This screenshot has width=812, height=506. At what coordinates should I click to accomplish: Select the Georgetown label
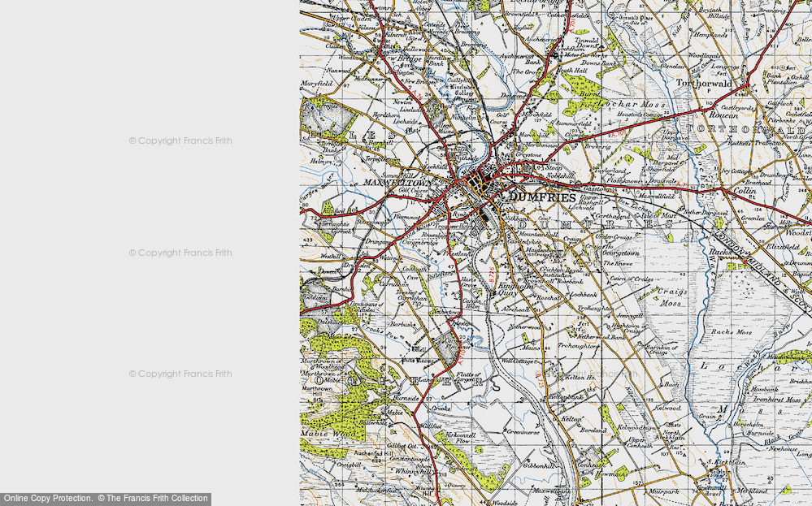(619, 253)
